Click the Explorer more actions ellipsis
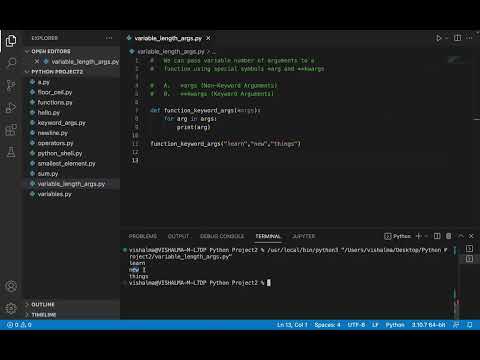 (109, 38)
